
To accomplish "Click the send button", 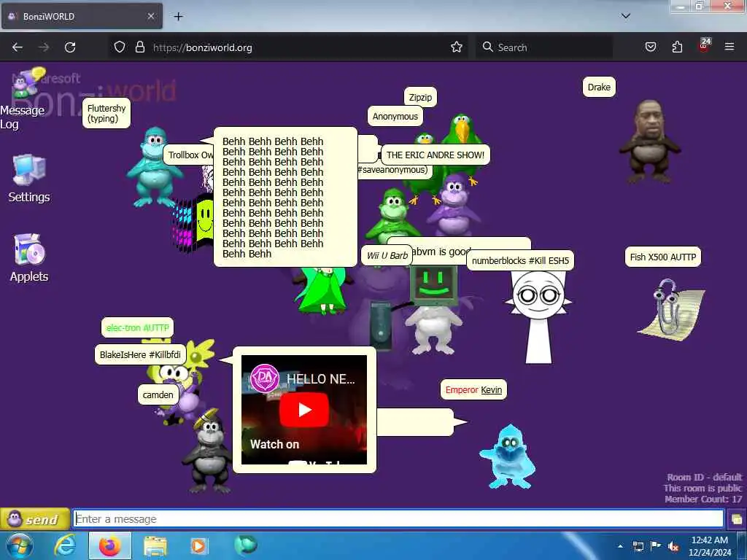I will click(34, 519).
